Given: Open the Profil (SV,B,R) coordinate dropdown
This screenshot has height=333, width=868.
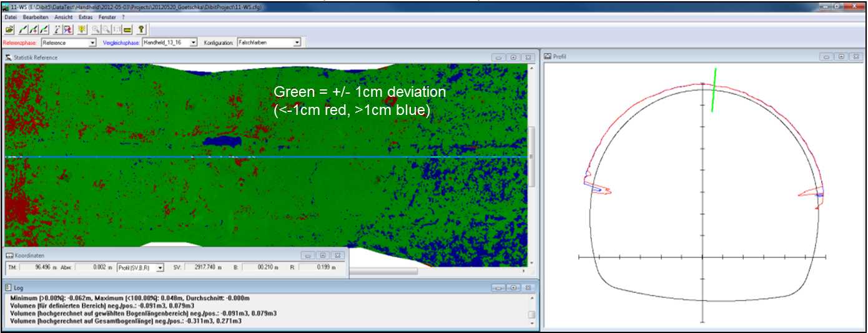Looking at the screenshot, I should pyautogui.click(x=160, y=267).
